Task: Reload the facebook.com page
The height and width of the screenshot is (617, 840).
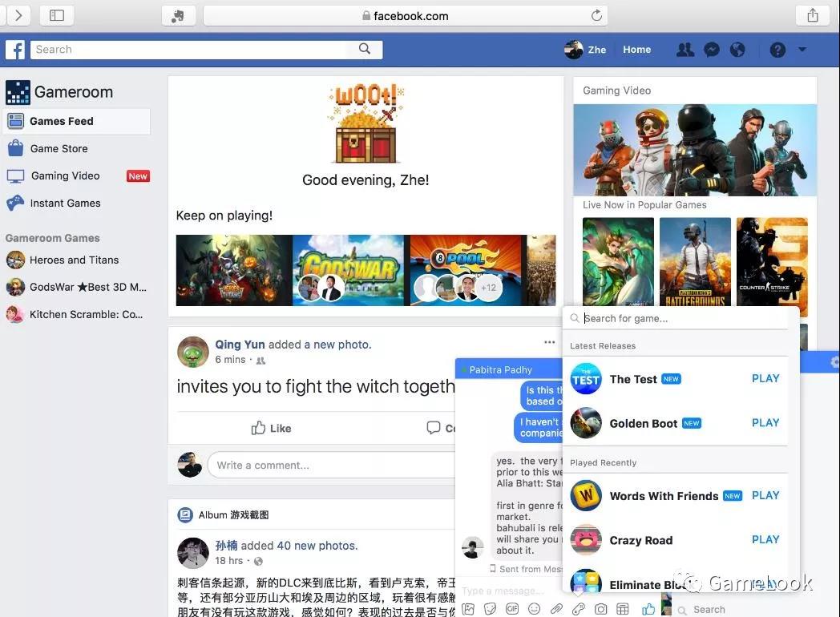Action: pyautogui.click(x=596, y=15)
